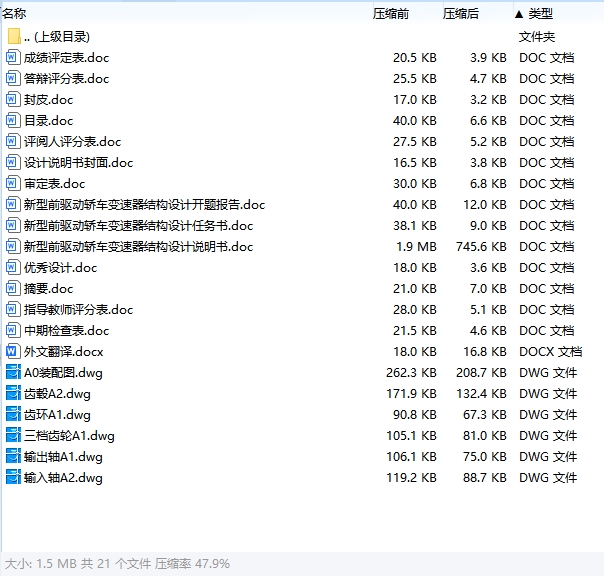604x576 pixels.
Task: Click the 目录.doc document icon
Action: click(12, 121)
